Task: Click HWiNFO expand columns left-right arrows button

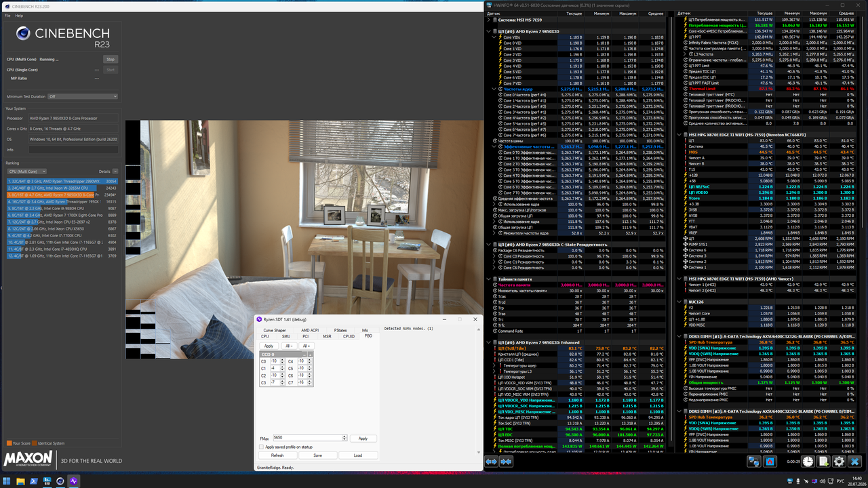Action: [492, 461]
